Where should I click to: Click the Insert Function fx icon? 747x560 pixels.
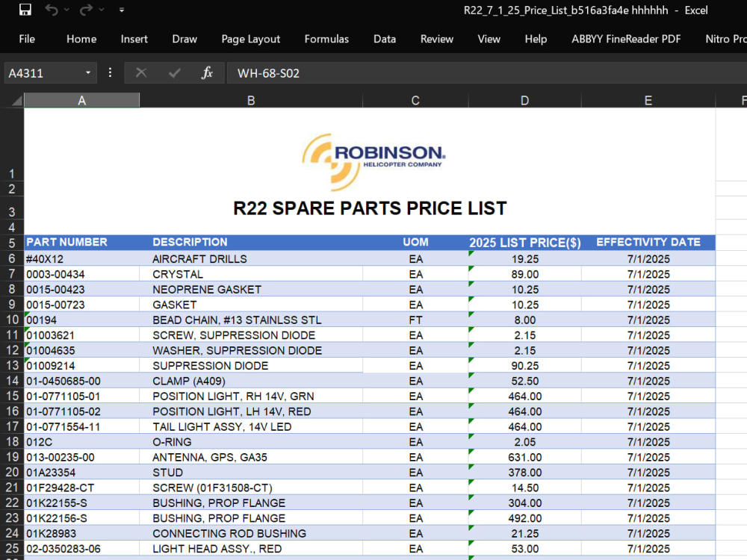[x=207, y=73]
